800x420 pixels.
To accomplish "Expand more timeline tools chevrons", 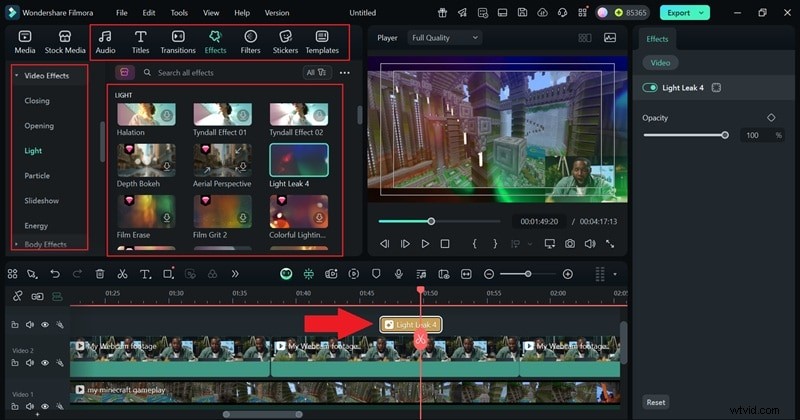I will (235, 274).
